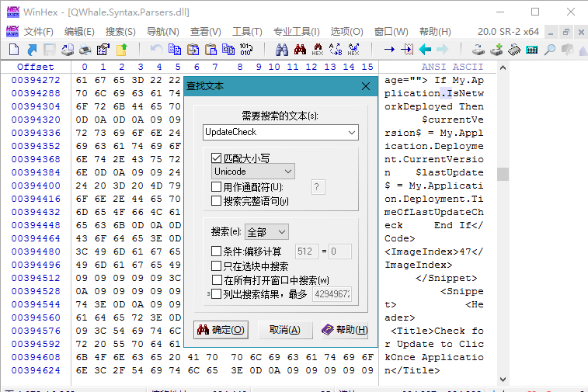Click offset row 00394608
This screenshot has height=392, width=588.
(36, 357)
